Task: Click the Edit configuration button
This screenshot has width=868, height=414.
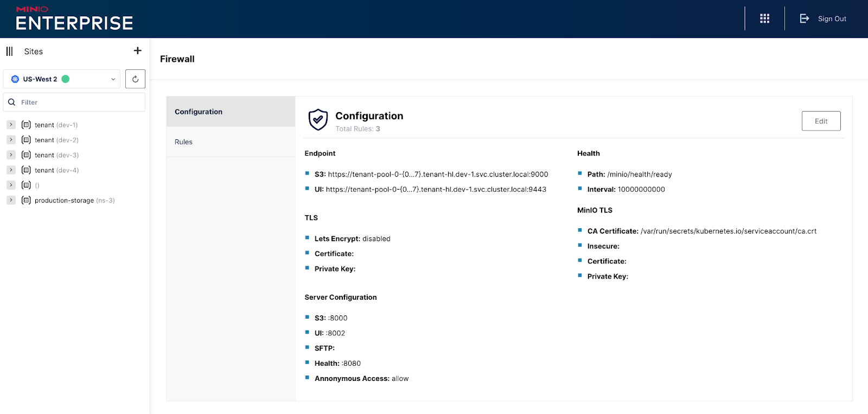Action: tap(821, 121)
